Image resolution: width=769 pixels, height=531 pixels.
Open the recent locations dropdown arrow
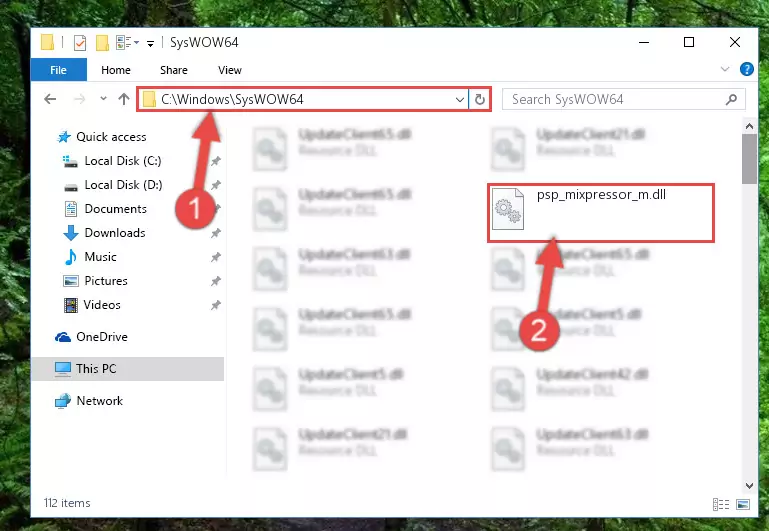click(x=103, y=99)
